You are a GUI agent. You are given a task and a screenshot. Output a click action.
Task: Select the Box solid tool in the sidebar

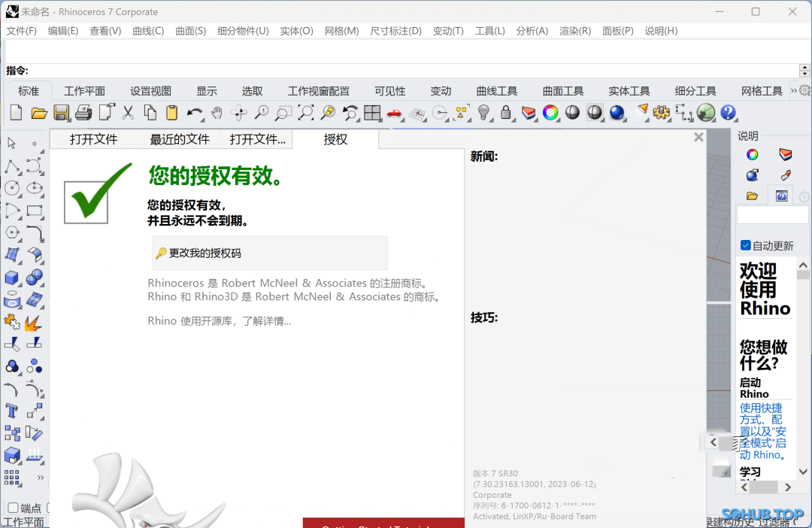(x=11, y=277)
